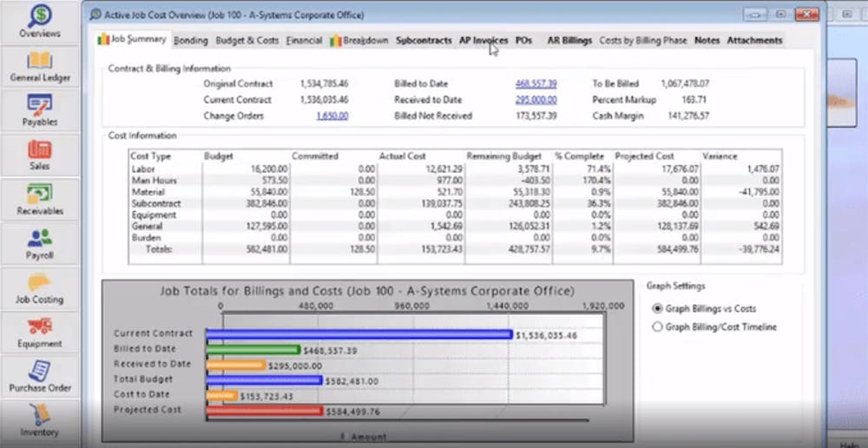Open the General Ledger module

(40, 61)
